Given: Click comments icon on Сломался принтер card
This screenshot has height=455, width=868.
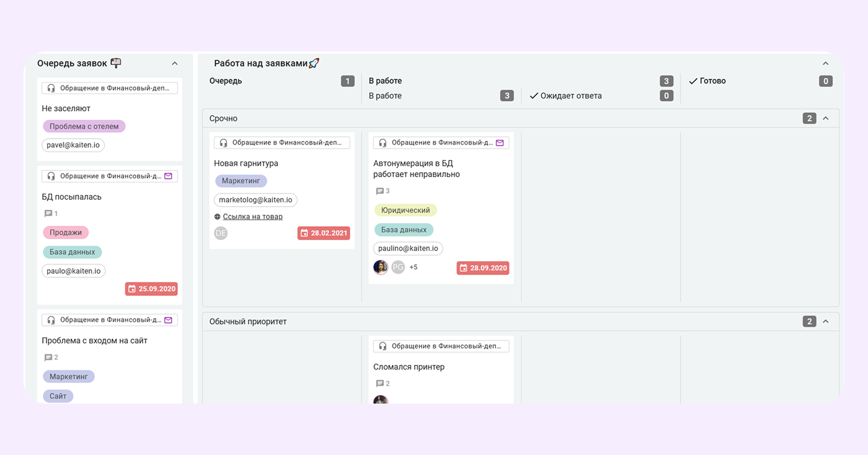Looking at the screenshot, I should point(380,383).
